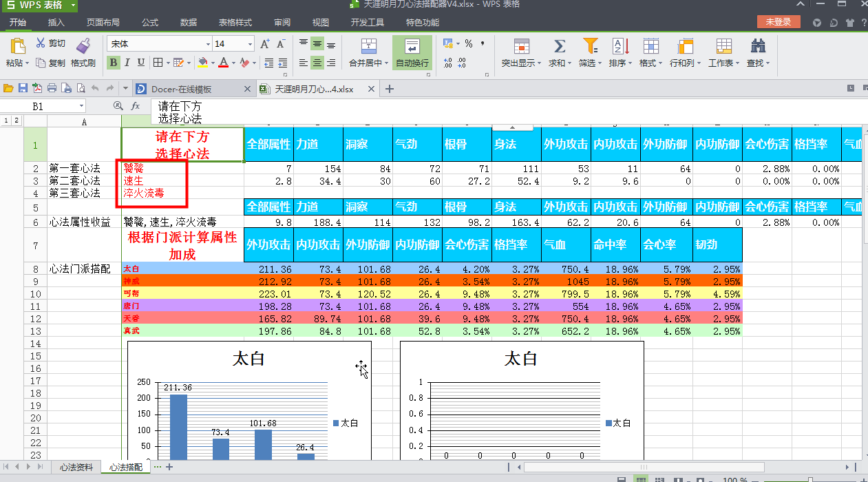
Task: Toggle italic formatting (I)
Action: [127, 63]
